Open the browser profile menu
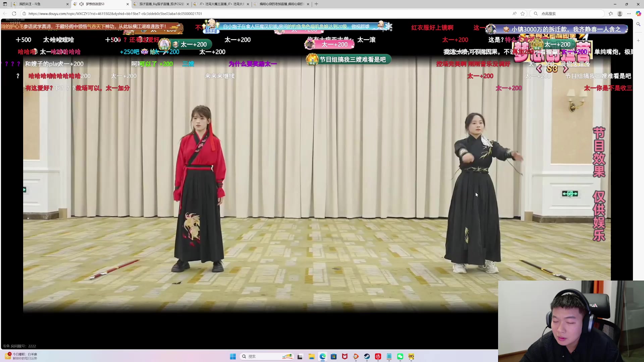Viewport: 644px width, 362px height. 620,13
